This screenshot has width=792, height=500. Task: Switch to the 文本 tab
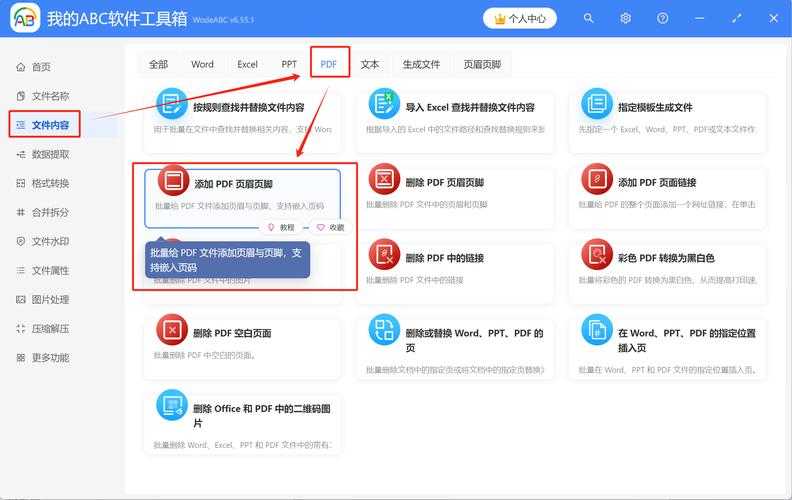pyautogui.click(x=370, y=64)
